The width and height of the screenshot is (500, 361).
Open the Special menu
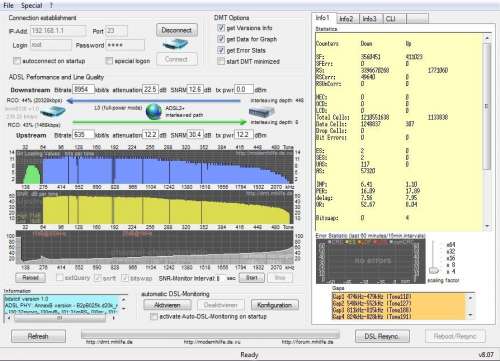(32, 5)
